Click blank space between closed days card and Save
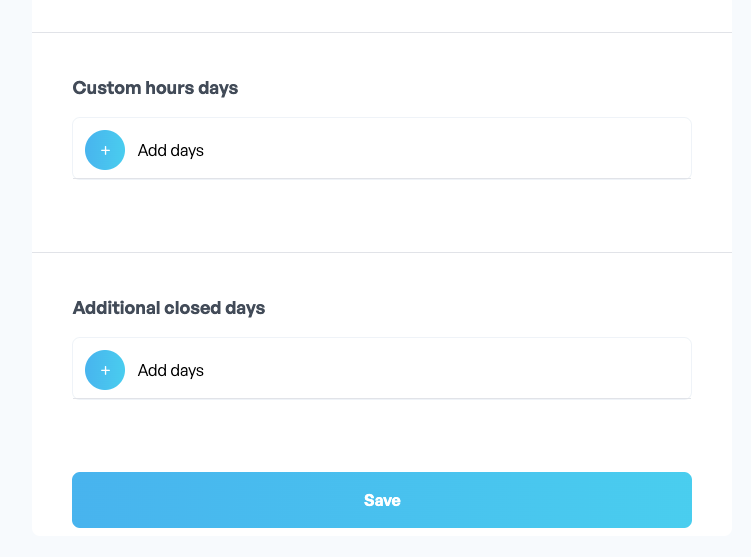The height and width of the screenshot is (557, 751). click(x=382, y=435)
